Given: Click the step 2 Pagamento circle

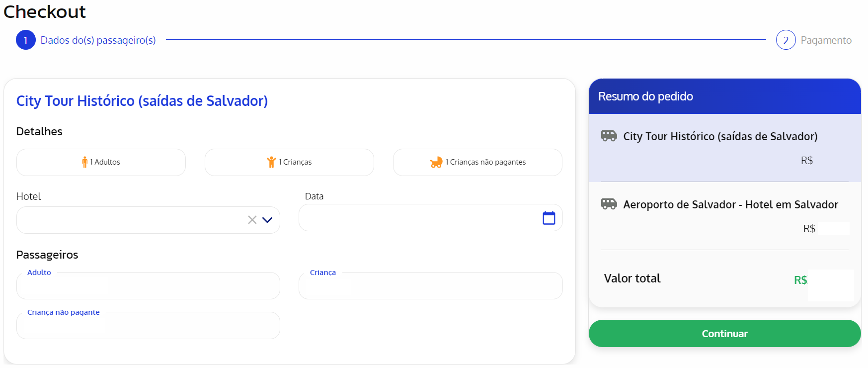Looking at the screenshot, I should [786, 40].
